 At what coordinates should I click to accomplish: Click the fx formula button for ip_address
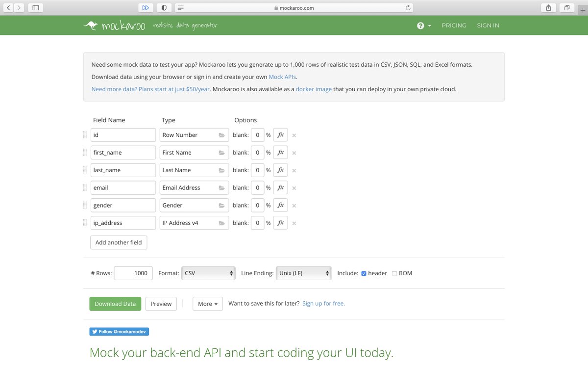coord(280,223)
